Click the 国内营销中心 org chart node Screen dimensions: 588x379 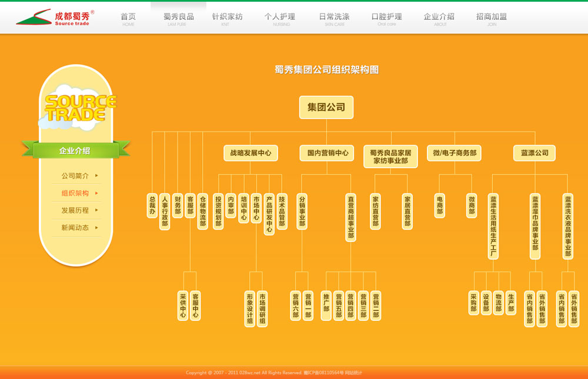coord(328,153)
